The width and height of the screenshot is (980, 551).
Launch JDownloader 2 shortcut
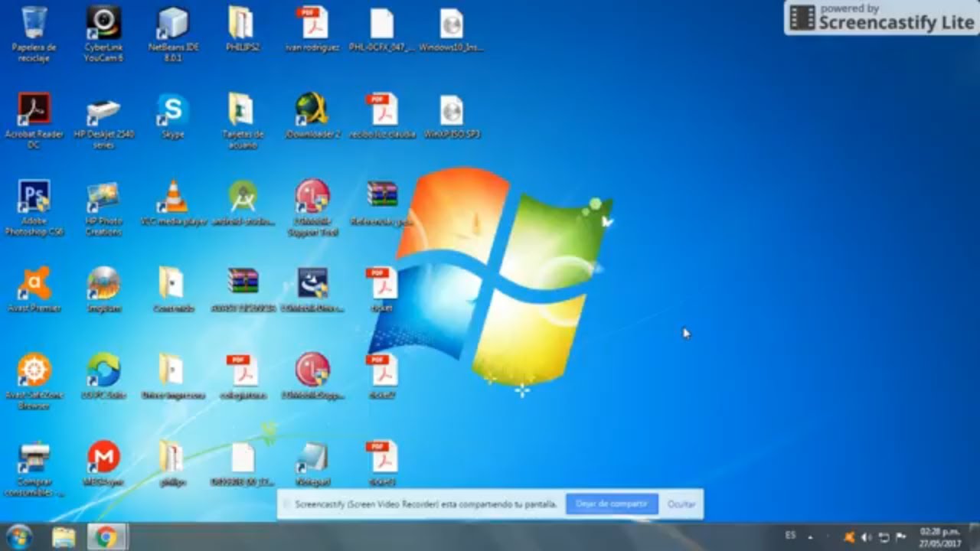(312, 116)
